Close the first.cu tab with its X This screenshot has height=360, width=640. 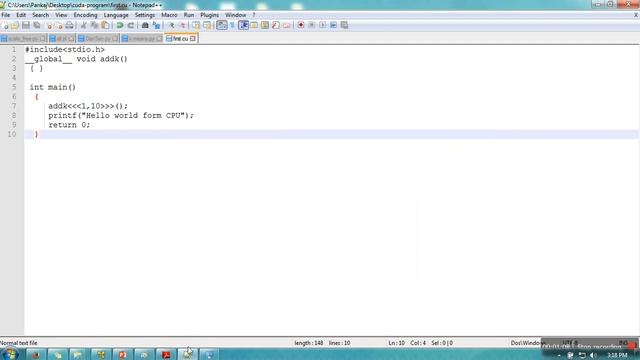pos(193,38)
